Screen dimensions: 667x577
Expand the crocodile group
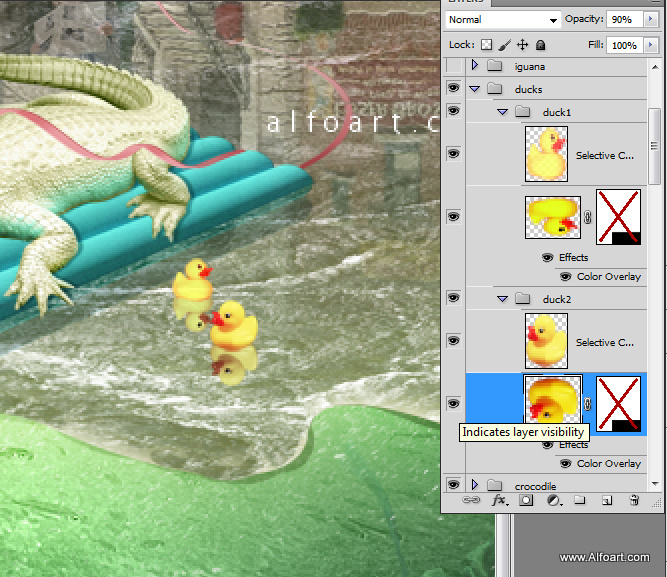tap(475, 485)
